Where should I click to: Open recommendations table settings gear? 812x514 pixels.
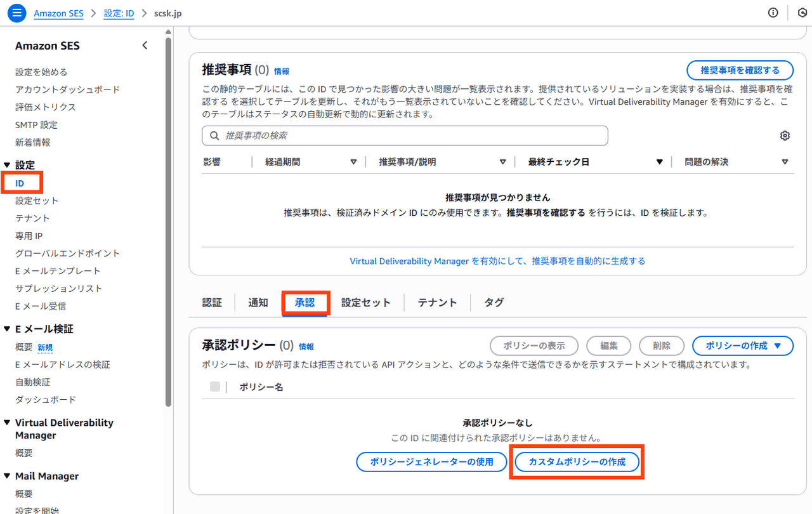click(x=785, y=136)
